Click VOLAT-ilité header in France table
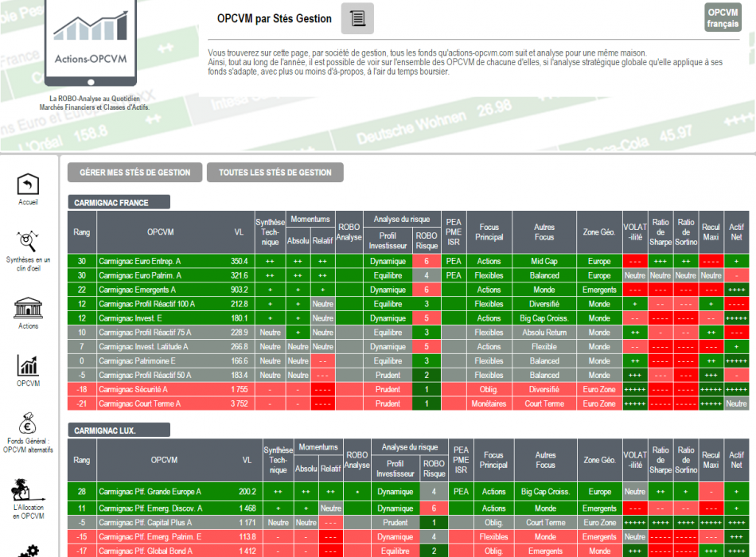The image size is (756, 557). 635,232
